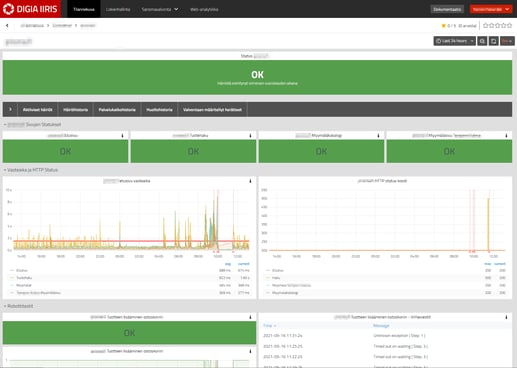Open info icon on the vasteaika chart panel
This screenshot has height=368, width=517.
pyautogui.click(x=250, y=181)
